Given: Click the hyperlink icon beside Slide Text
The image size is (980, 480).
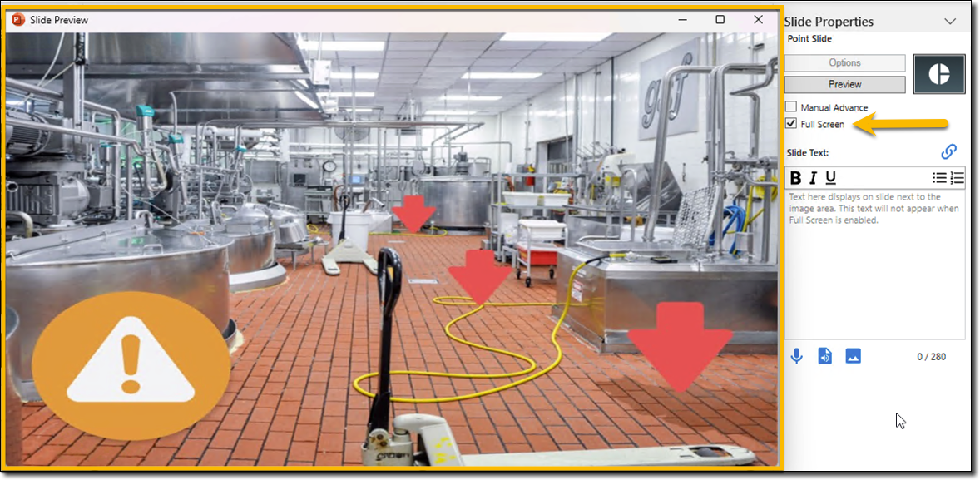Looking at the screenshot, I should tap(948, 151).
